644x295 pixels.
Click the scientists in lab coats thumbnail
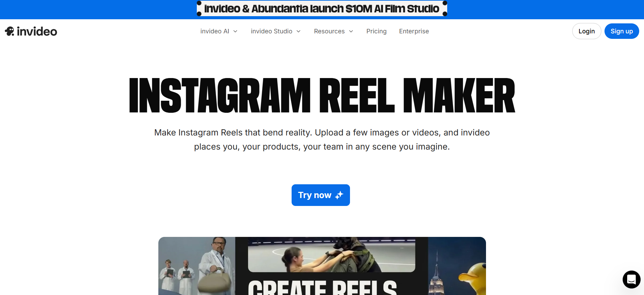pyautogui.click(x=197, y=266)
